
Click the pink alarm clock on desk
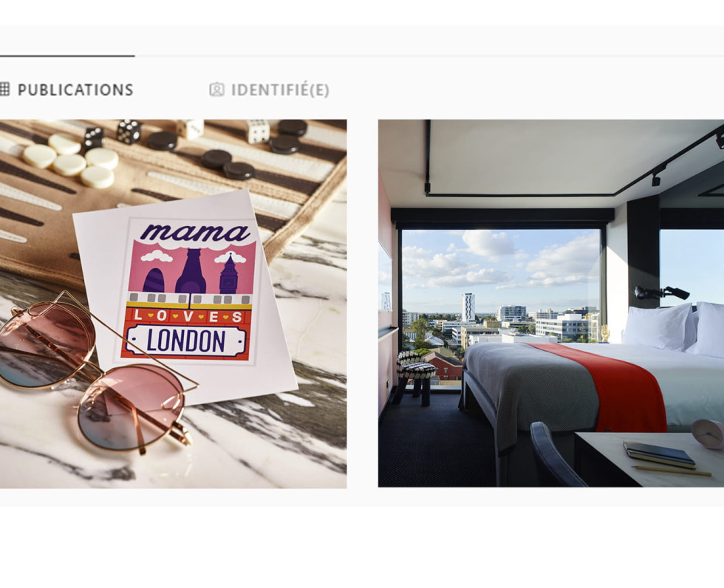[x=708, y=434]
